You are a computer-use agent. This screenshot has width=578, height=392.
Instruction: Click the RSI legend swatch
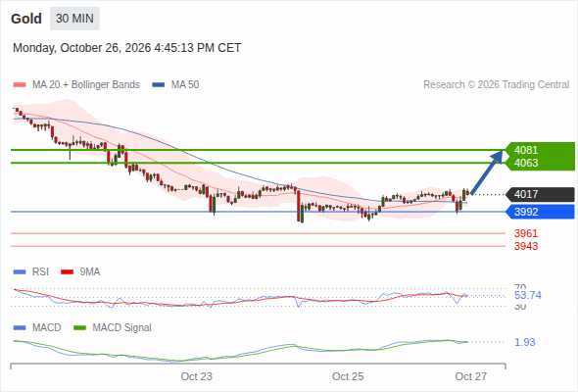(20, 272)
